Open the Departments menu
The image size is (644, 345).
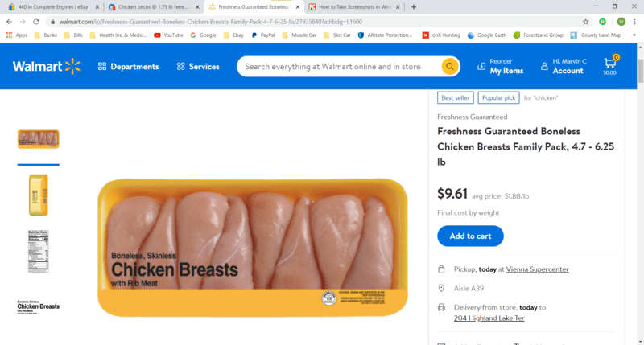coord(128,67)
